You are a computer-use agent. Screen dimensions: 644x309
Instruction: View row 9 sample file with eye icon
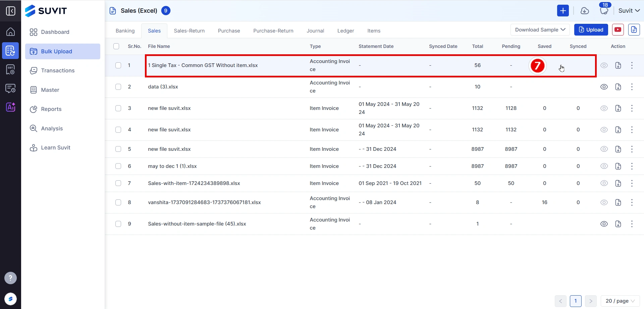[604, 224]
